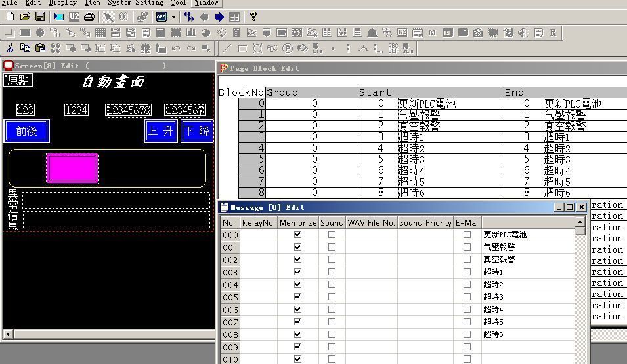The width and height of the screenshot is (627, 364).
Task: Click the bar graph icon in toolbar
Action: point(191,32)
